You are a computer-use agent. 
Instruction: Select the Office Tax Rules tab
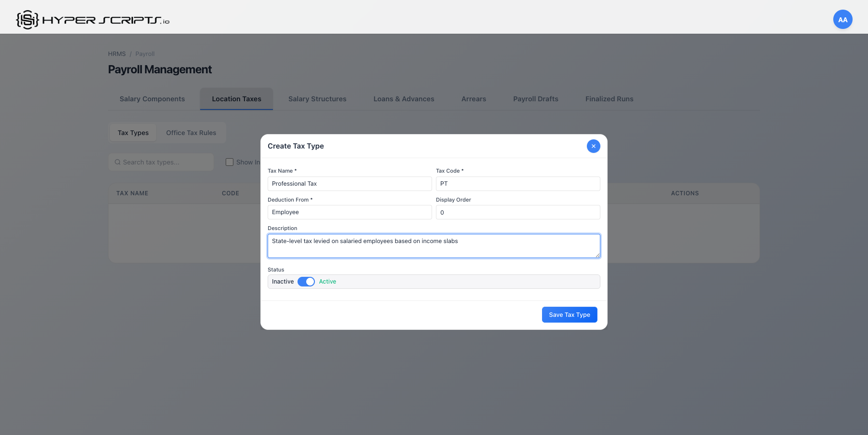coord(190,132)
